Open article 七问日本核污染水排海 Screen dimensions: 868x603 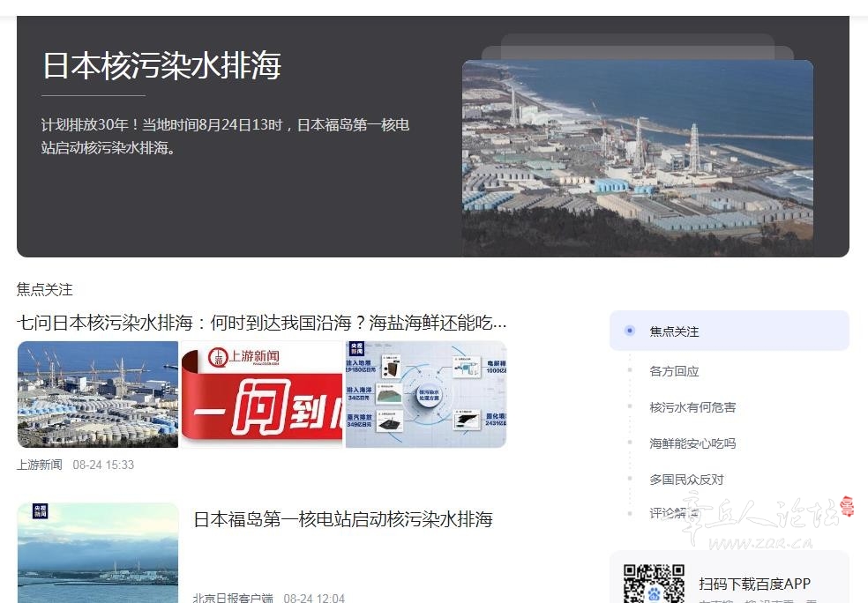point(261,322)
